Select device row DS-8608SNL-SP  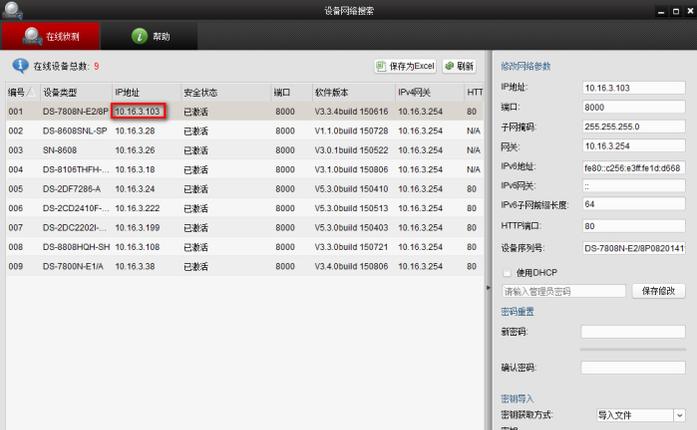click(x=245, y=131)
